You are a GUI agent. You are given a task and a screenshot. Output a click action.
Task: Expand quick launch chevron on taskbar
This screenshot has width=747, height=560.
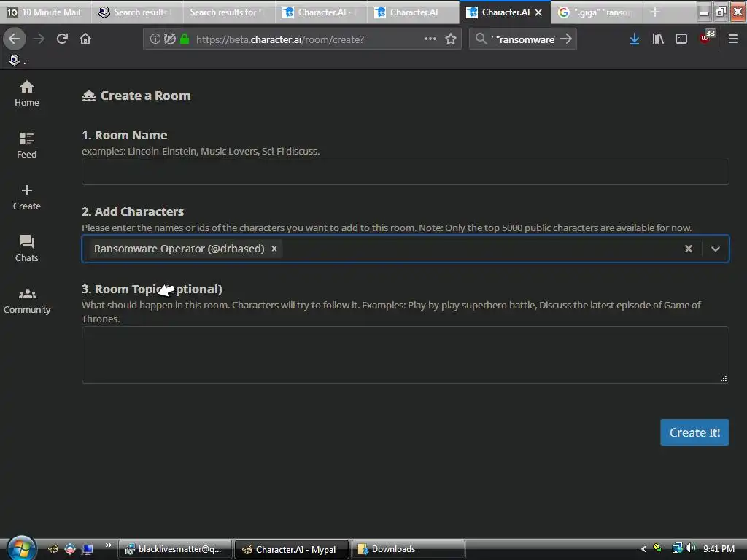(108, 545)
